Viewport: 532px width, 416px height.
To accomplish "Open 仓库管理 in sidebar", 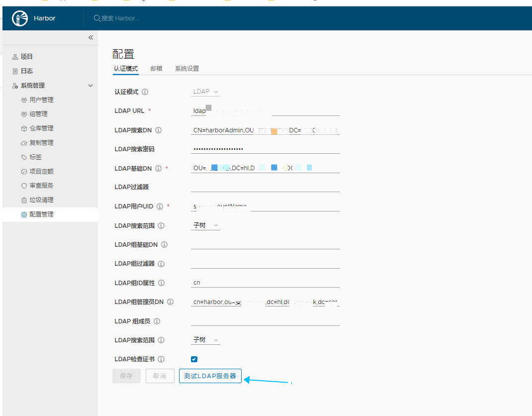I will [41, 128].
